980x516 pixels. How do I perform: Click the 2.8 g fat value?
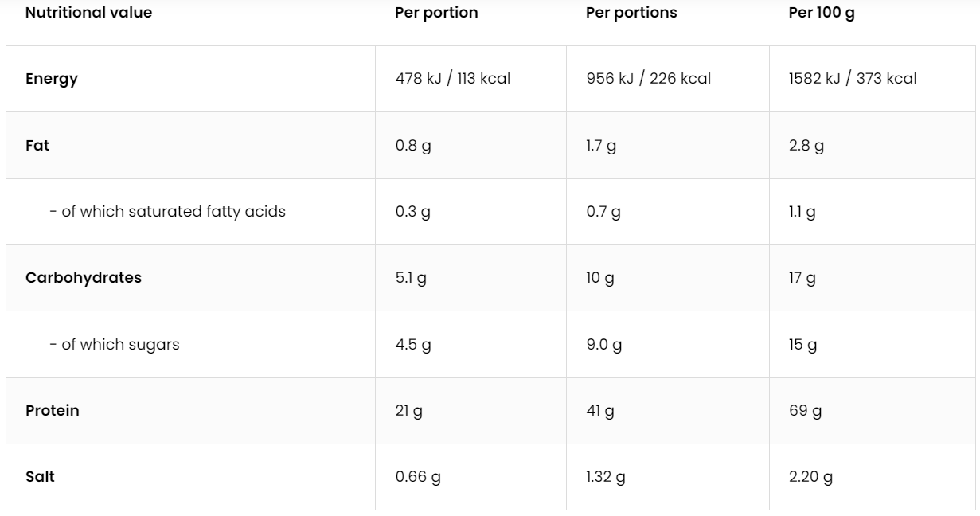(x=806, y=146)
